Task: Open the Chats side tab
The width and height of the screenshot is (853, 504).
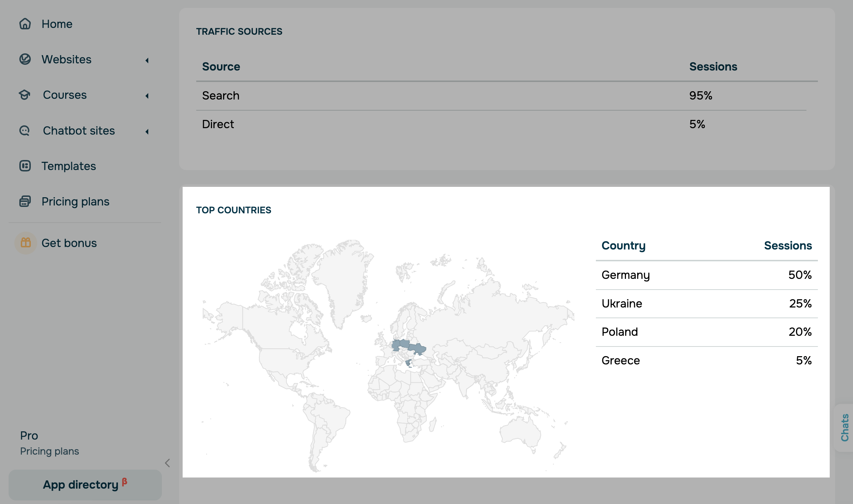Action: [844, 428]
